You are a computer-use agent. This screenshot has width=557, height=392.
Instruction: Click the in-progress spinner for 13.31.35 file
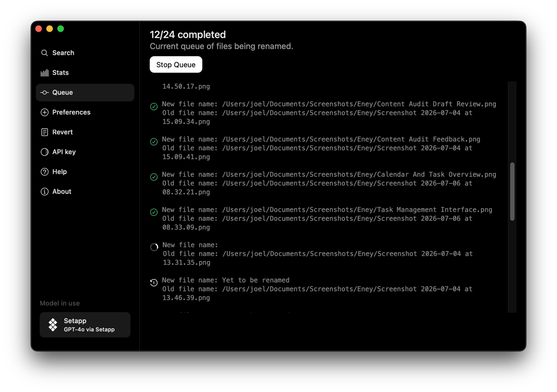pos(154,247)
